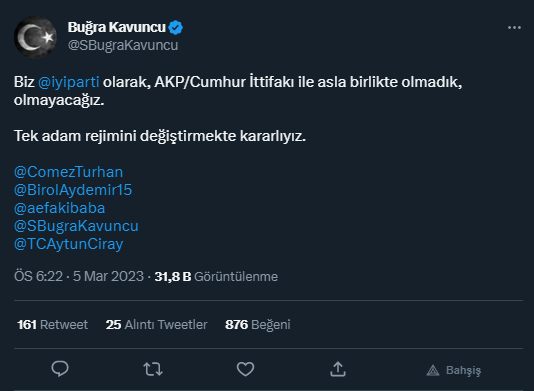Click the @SBugraKavuncu handle under the name
This screenshot has height=391, width=534.
tap(123, 45)
